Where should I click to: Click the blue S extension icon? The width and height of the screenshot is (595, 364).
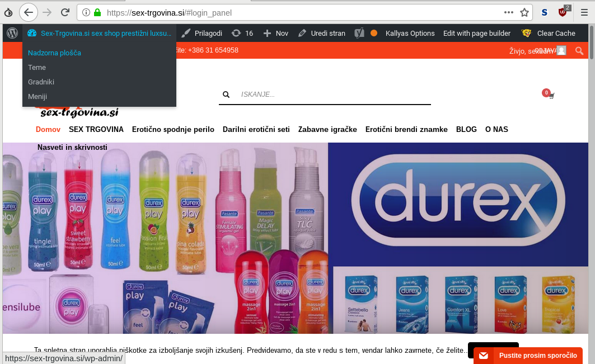tap(544, 12)
